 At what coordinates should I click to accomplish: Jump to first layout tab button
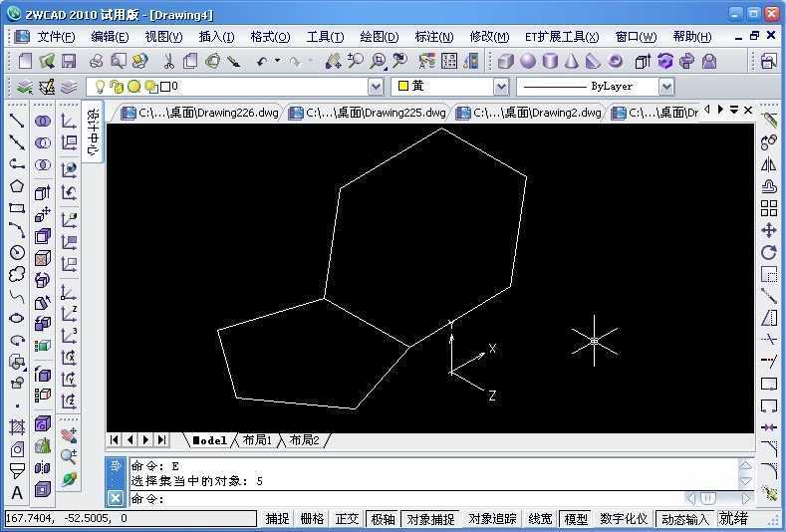click(115, 439)
